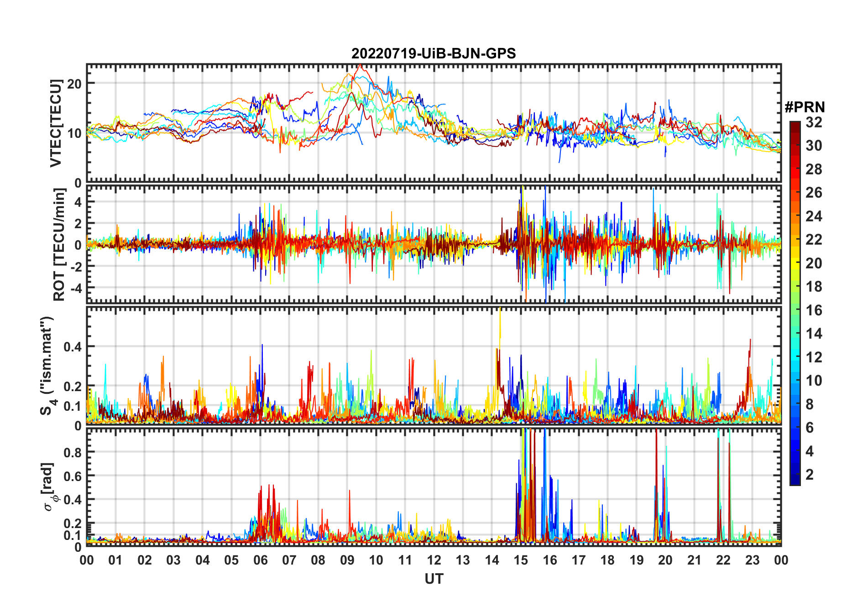Click inside the σφ plot panel
Screen dimensions: 868x607
coord(434,487)
